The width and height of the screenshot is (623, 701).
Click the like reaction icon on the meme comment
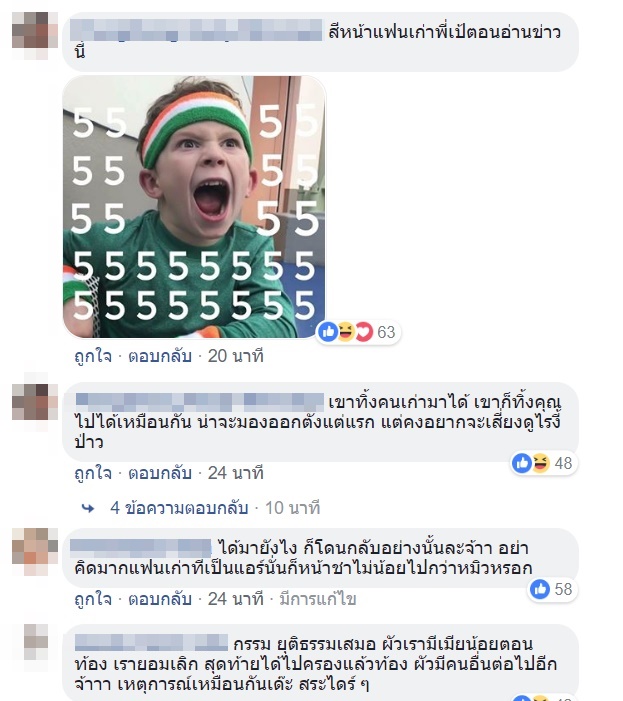point(328,332)
